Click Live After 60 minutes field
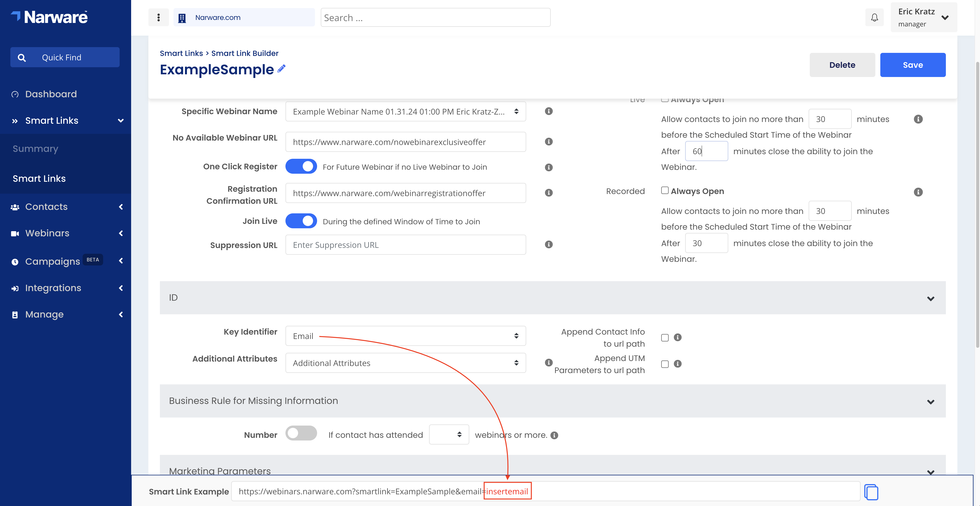 [706, 151]
